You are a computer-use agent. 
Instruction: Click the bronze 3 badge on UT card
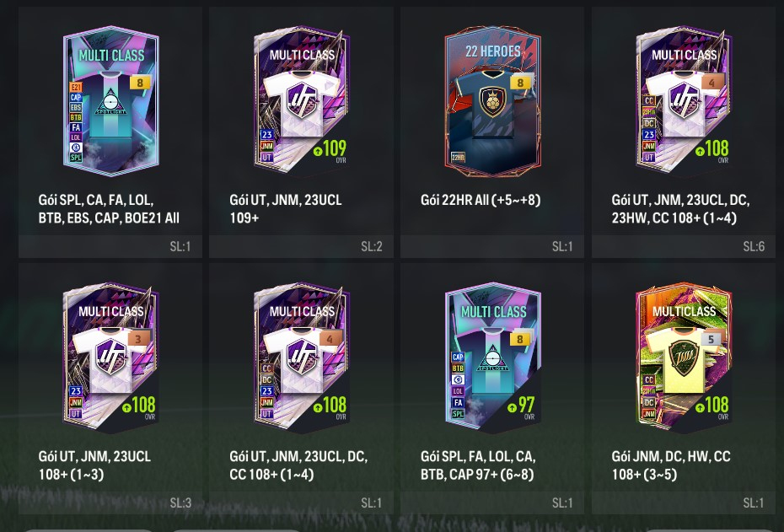(138, 339)
